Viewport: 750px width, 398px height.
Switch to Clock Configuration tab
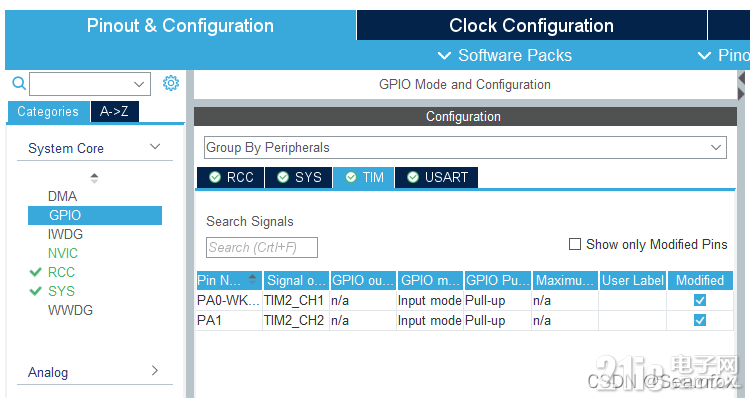pyautogui.click(x=531, y=25)
